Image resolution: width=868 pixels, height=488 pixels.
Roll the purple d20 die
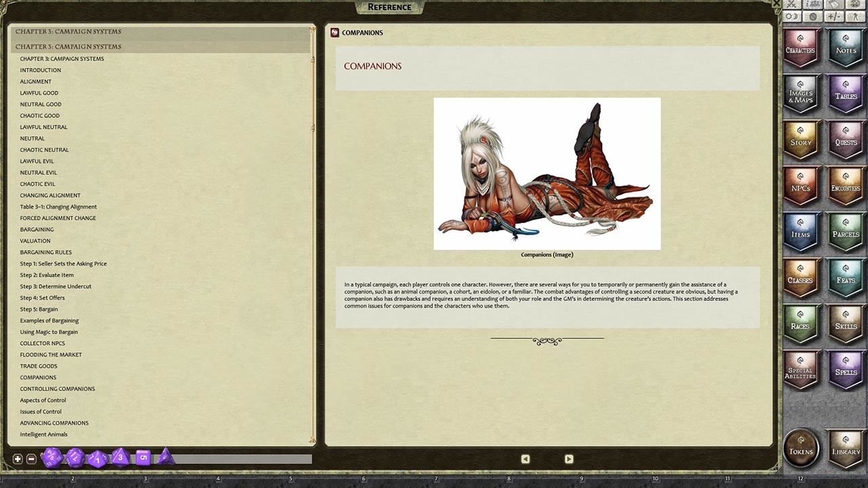pos(53,458)
